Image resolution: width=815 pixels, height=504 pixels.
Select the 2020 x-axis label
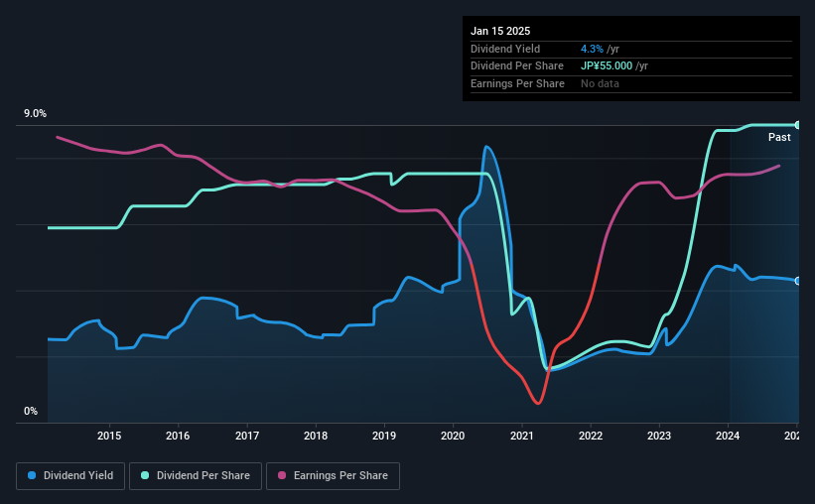(x=453, y=436)
